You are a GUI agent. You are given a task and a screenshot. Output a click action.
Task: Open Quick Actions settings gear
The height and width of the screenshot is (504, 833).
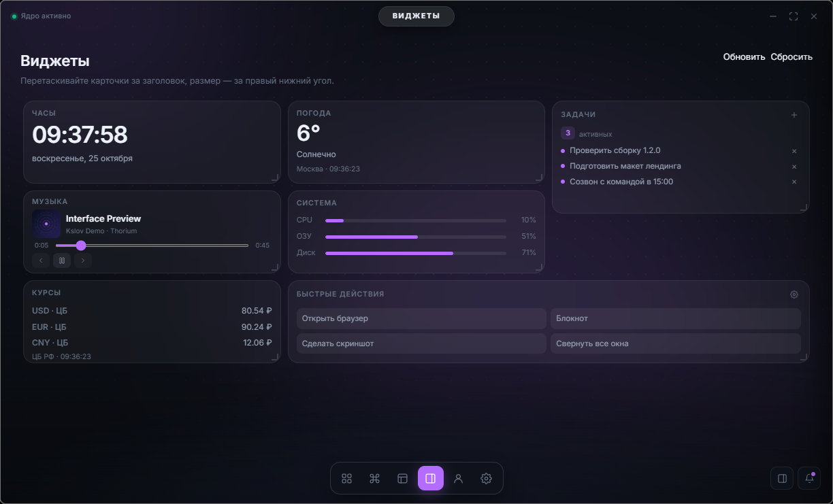click(x=794, y=295)
